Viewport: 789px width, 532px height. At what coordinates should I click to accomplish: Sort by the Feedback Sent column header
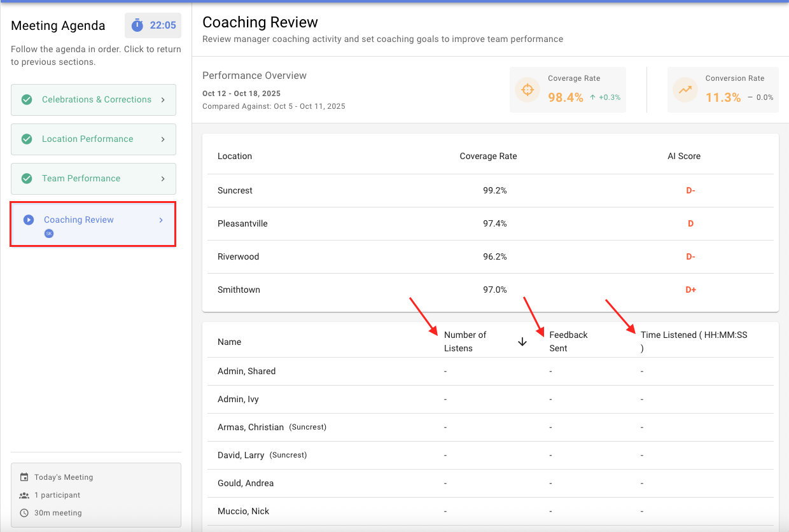pyautogui.click(x=568, y=342)
